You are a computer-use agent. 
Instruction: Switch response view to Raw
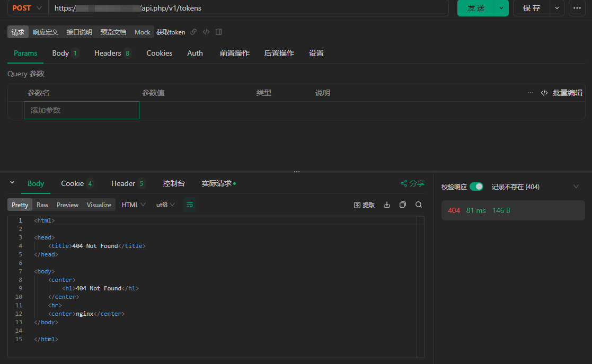pyautogui.click(x=42, y=205)
